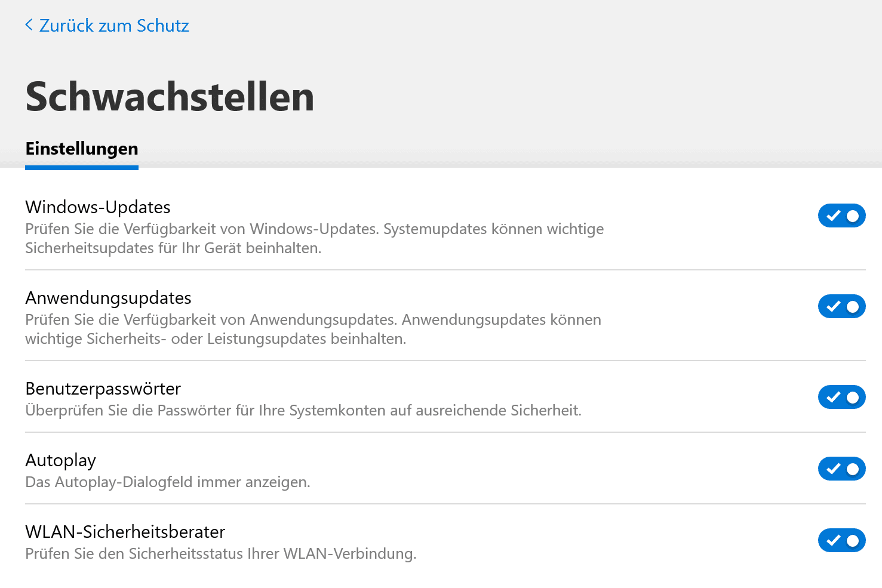Image resolution: width=882 pixels, height=588 pixels.
Task: Click the back chevron arrow icon
Action: 29,25
